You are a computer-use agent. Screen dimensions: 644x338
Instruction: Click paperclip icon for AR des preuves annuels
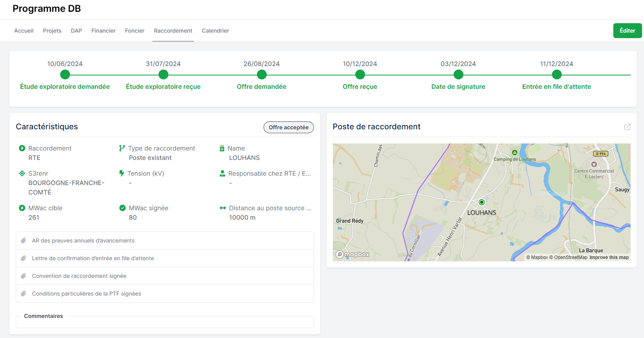click(x=24, y=241)
